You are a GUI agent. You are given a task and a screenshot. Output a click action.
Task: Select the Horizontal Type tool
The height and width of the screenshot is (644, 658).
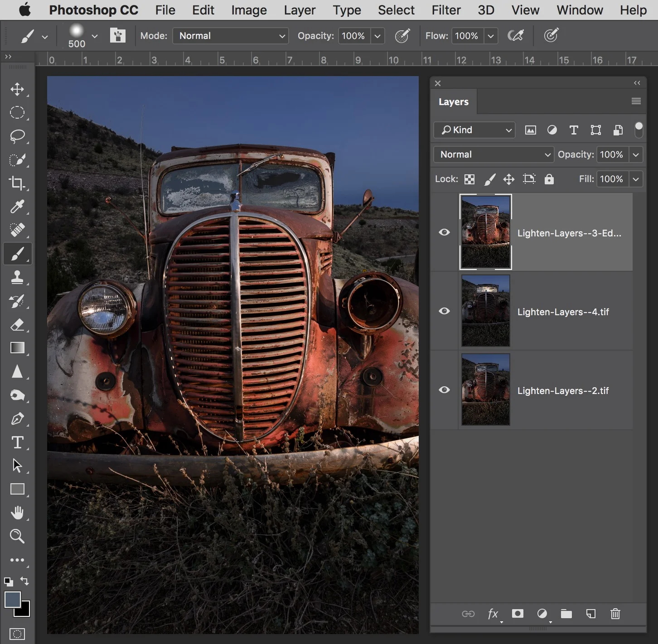(x=17, y=442)
